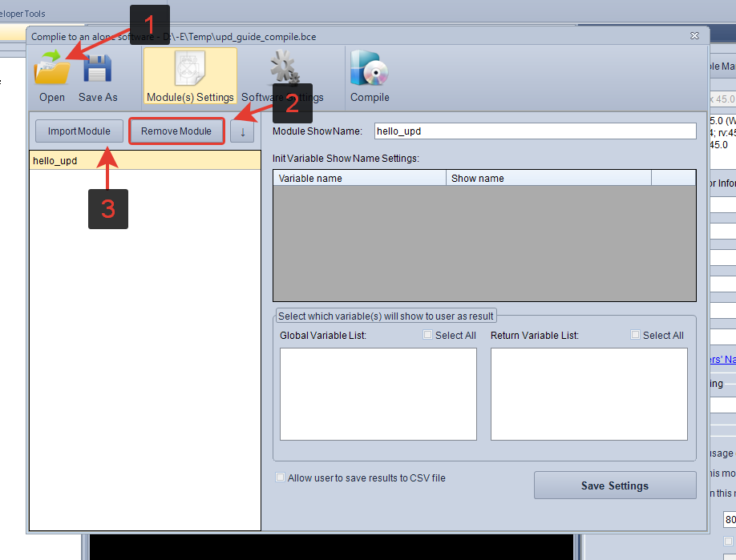Click inside the Global Variable List box
Screen dimensions: 736x560
coord(378,393)
